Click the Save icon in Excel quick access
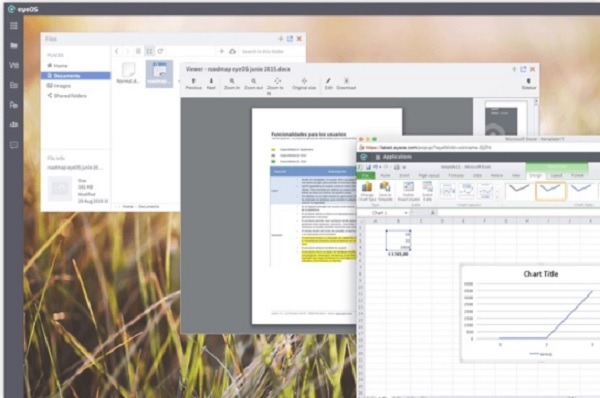 point(368,167)
